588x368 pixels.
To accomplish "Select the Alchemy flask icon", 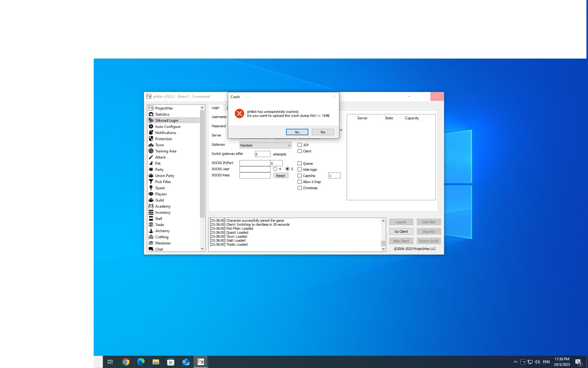I will 151,231.
